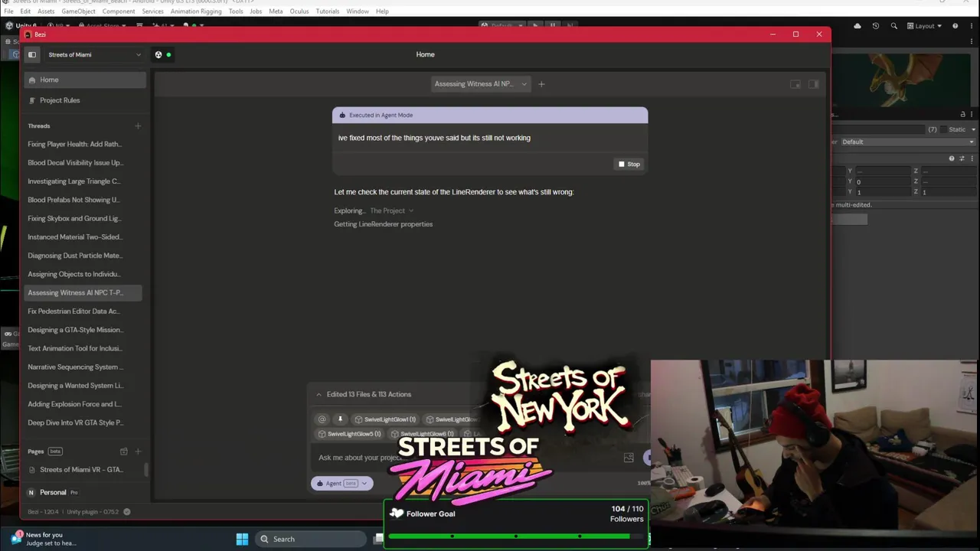Click the Follower Goal progress bar

click(x=516, y=536)
